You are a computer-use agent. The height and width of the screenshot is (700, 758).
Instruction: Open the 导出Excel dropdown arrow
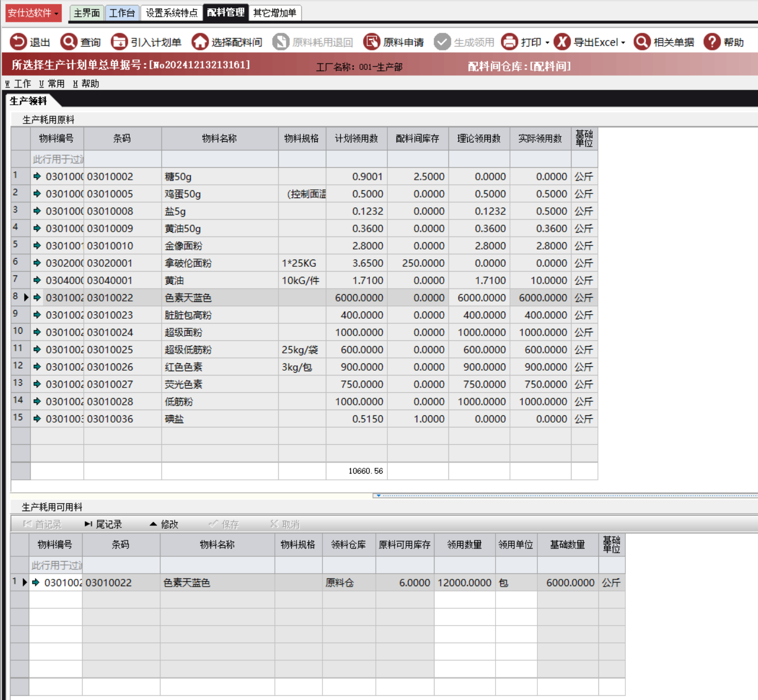click(623, 43)
